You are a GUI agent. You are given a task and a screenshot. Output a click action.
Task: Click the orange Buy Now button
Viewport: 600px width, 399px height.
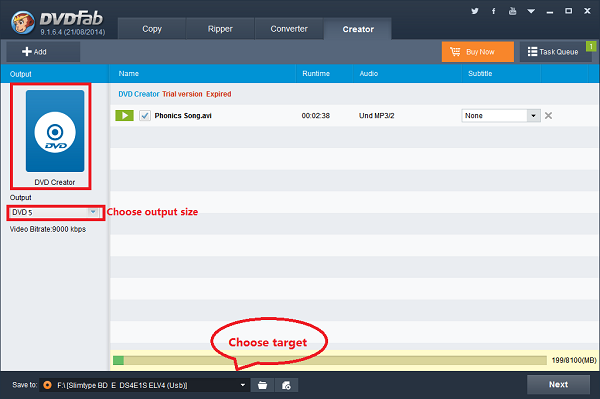pos(478,52)
